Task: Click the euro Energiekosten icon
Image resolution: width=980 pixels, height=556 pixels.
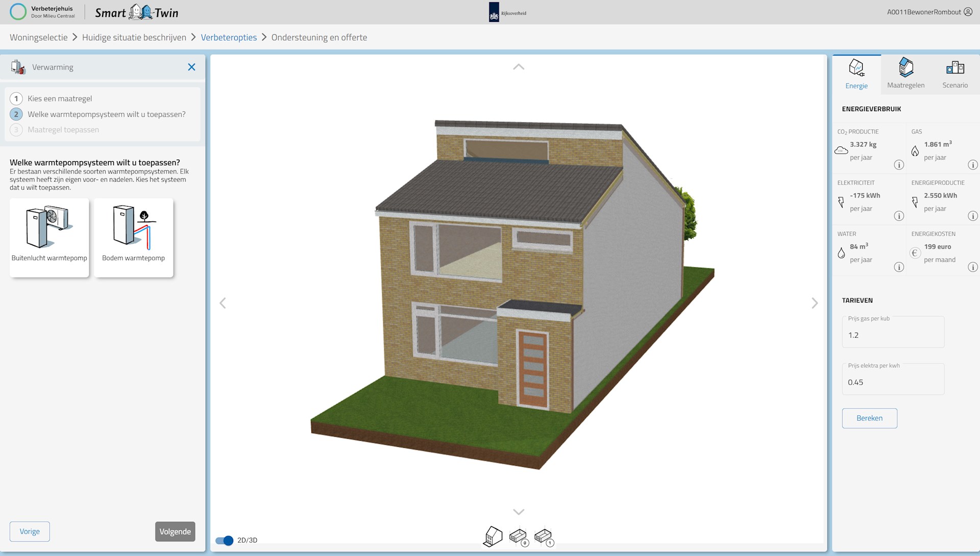Action: (915, 253)
